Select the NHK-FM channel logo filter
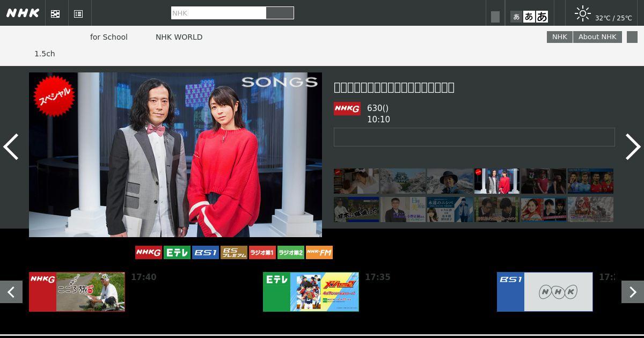644x338 pixels. (319, 252)
